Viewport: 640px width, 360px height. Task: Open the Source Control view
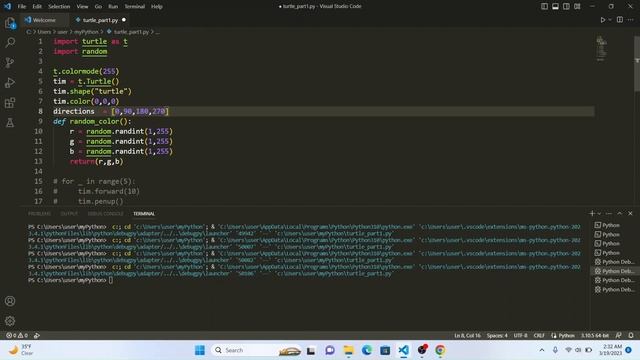tap(10, 62)
